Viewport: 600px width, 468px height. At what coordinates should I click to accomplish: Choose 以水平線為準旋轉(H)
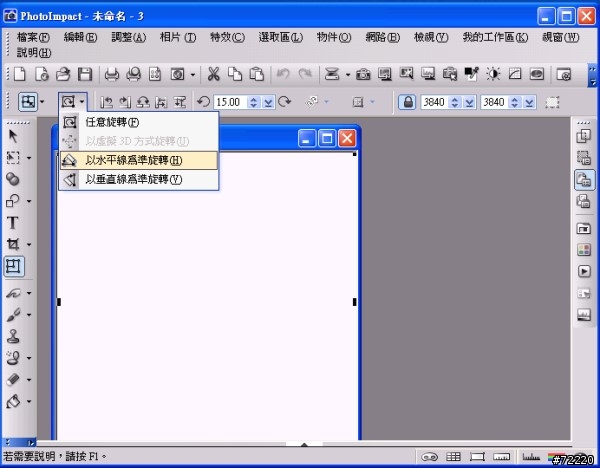(139, 160)
